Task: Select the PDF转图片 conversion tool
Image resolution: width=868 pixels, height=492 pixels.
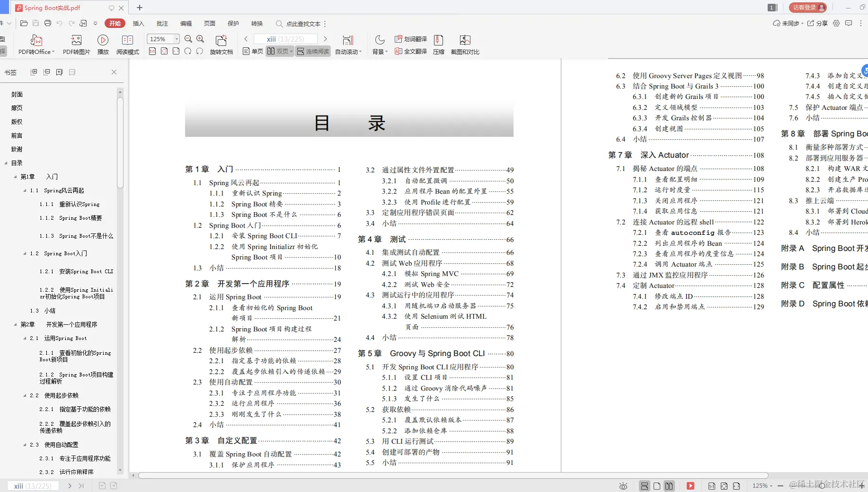Action: coord(76,44)
